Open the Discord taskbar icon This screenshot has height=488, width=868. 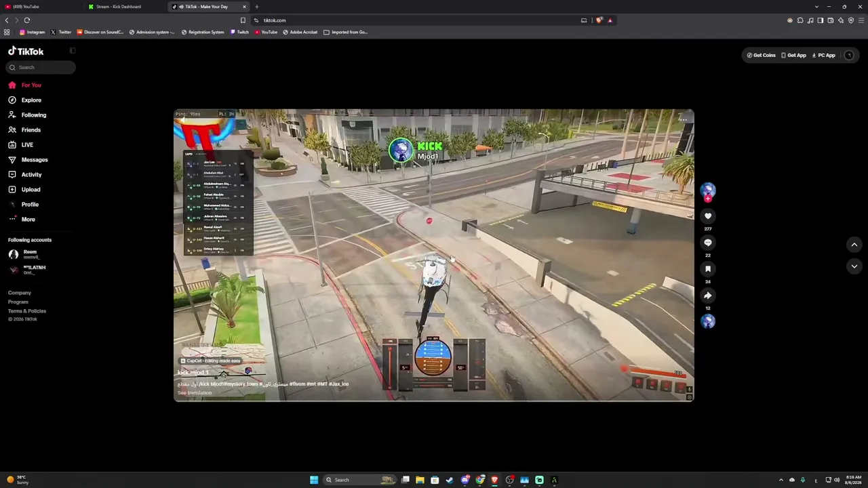[x=465, y=480]
